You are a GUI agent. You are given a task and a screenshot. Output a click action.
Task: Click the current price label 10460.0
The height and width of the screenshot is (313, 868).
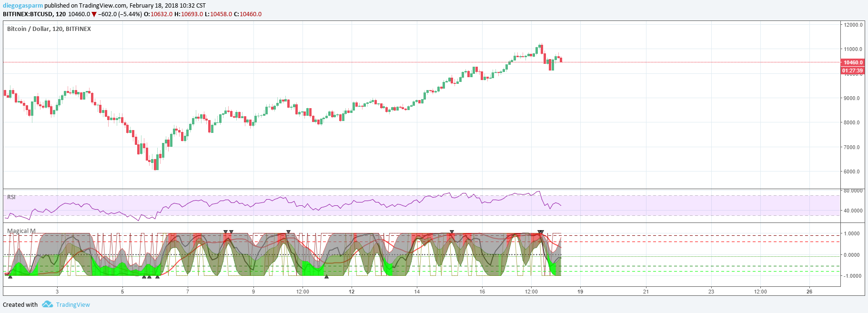853,62
